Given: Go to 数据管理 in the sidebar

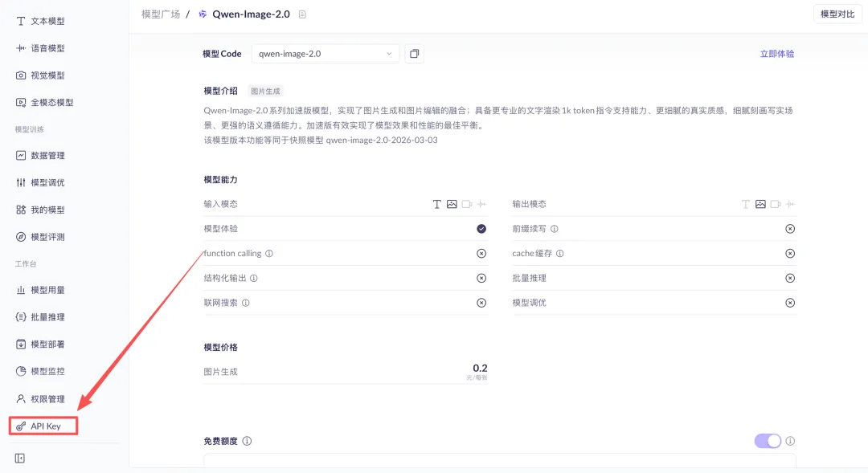Looking at the screenshot, I should 47,156.
